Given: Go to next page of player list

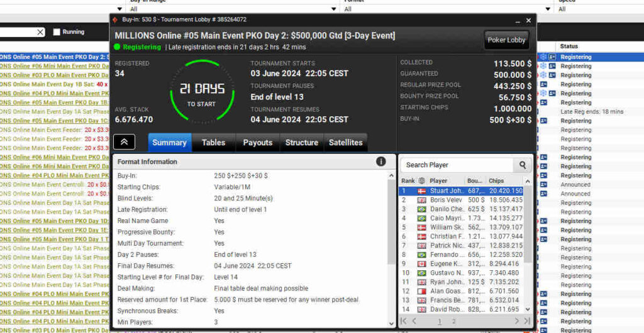Looking at the screenshot, I should [517, 321].
